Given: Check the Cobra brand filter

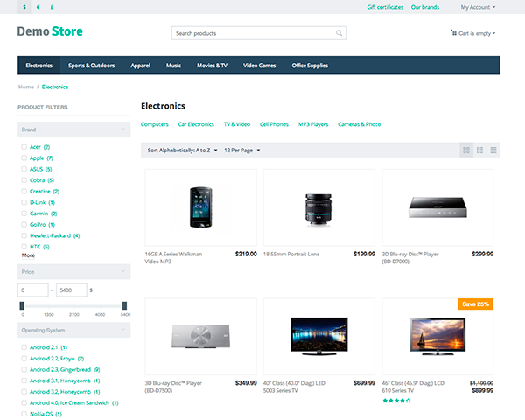Looking at the screenshot, I should pos(24,180).
